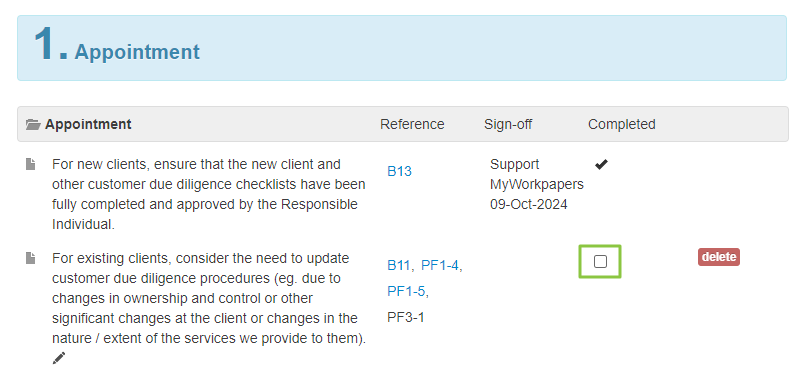
Task: Click the pencil edit icon under procedure text
Action: click(59, 357)
